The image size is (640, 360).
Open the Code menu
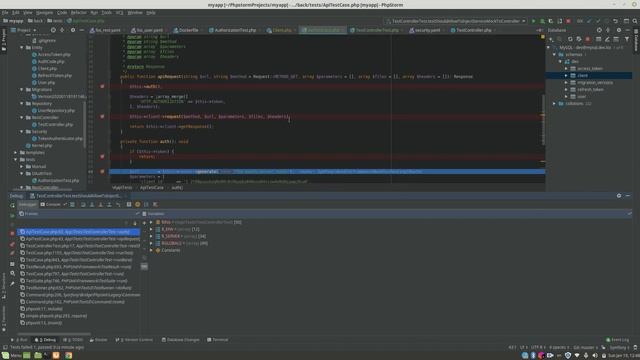point(62,13)
